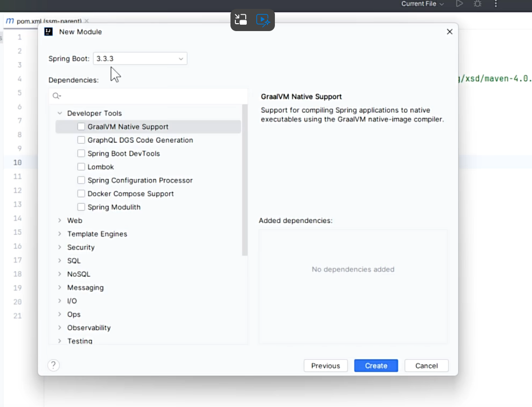The image size is (532, 407).
Task: Expand the SQL category
Action: (60, 260)
